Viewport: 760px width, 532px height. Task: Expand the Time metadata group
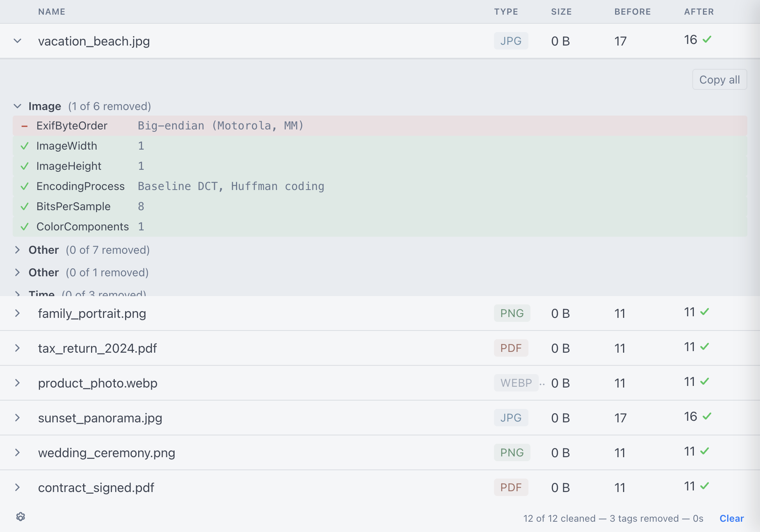[x=17, y=294]
